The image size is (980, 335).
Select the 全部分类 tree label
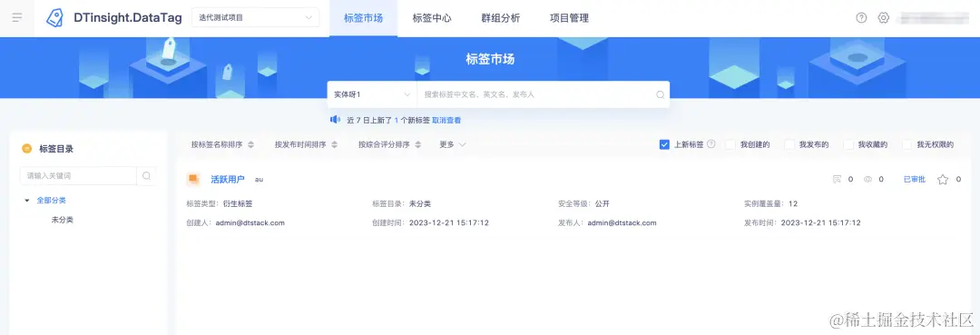tap(51, 201)
